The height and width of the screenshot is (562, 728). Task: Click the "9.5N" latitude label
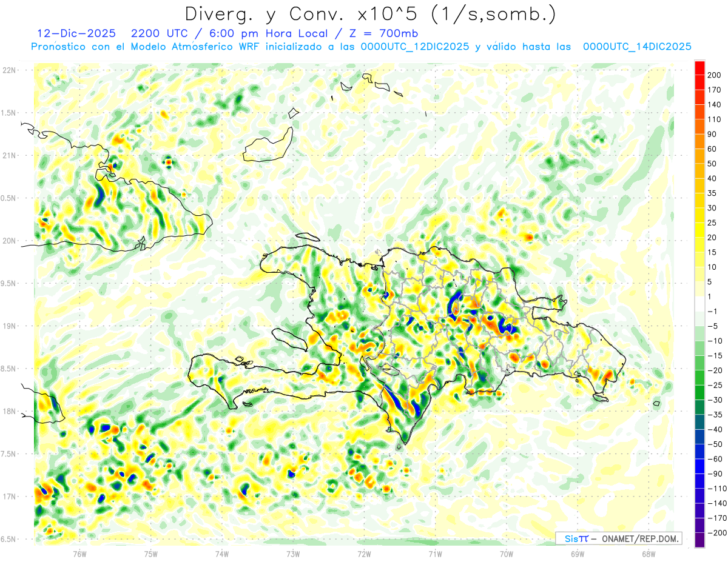[9, 284]
